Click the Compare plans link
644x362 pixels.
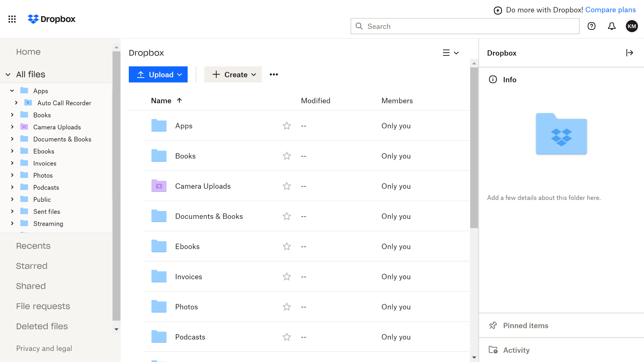[611, 10]
